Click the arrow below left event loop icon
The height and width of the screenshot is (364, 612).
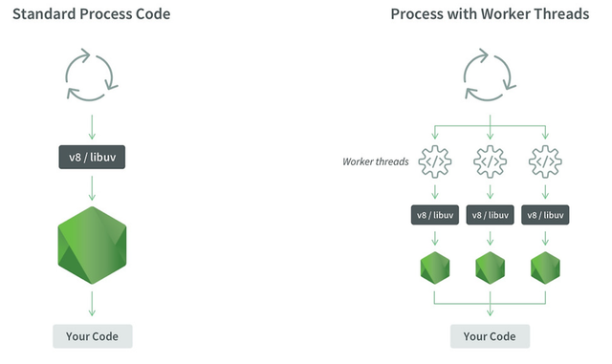click(92, 127)
